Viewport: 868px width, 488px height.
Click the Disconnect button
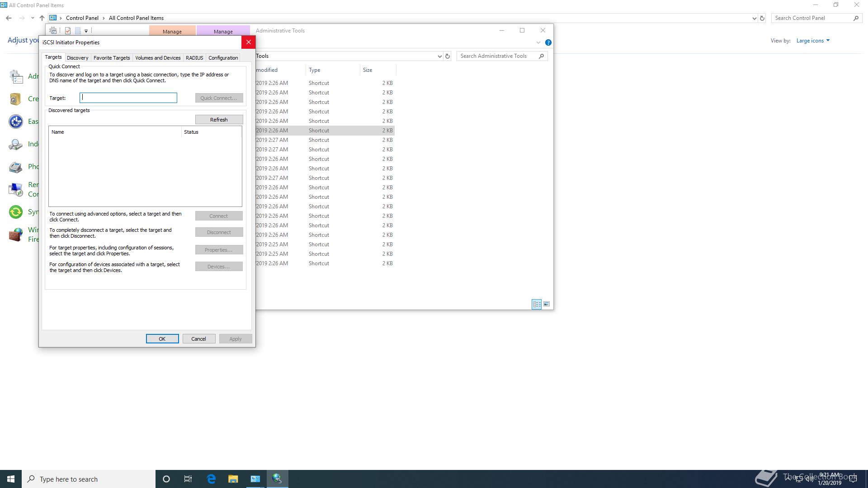click(219, 232)
